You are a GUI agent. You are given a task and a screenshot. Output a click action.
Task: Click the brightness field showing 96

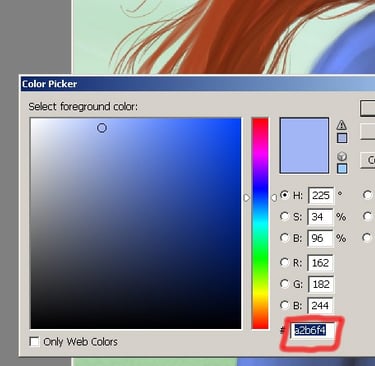[320, 238]
